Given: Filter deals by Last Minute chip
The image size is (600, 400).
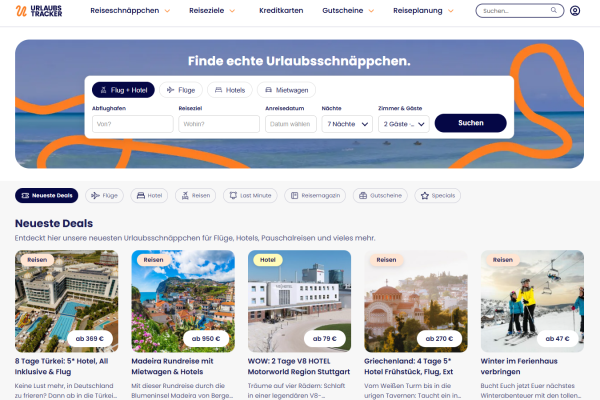Looking at the screenshot, I should [x=250, y=196].
